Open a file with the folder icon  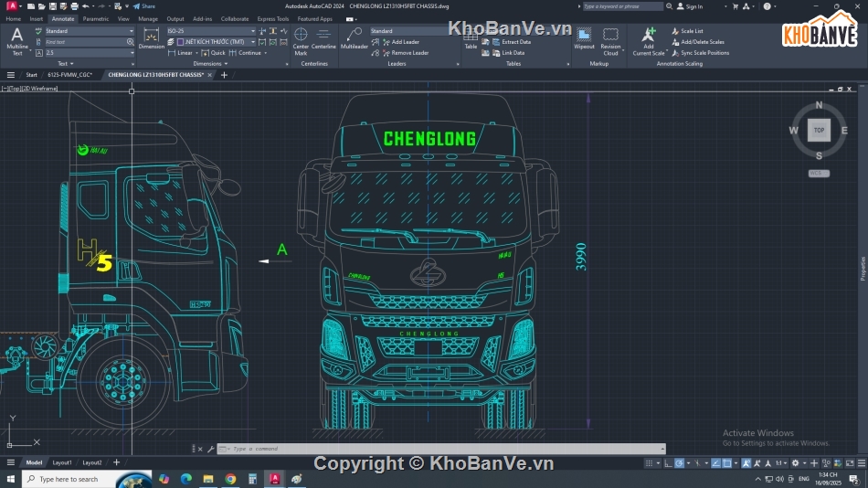tap(41, 6)
